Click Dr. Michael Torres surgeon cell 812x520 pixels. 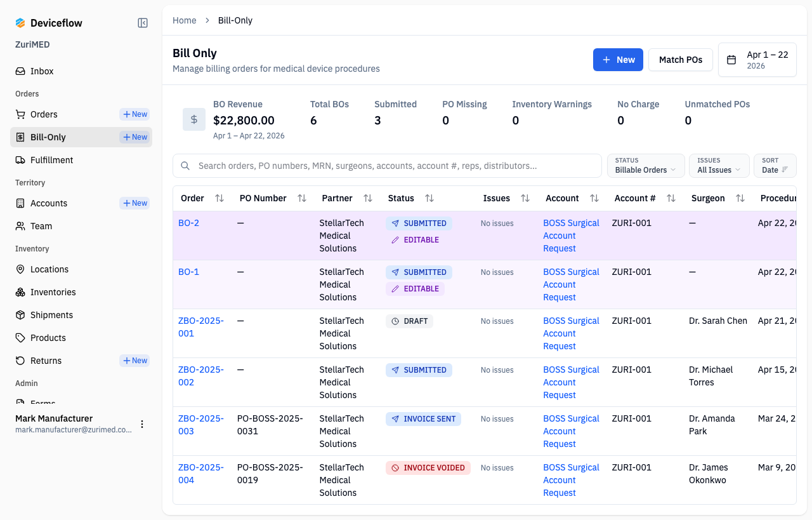[x=711, y=376]
